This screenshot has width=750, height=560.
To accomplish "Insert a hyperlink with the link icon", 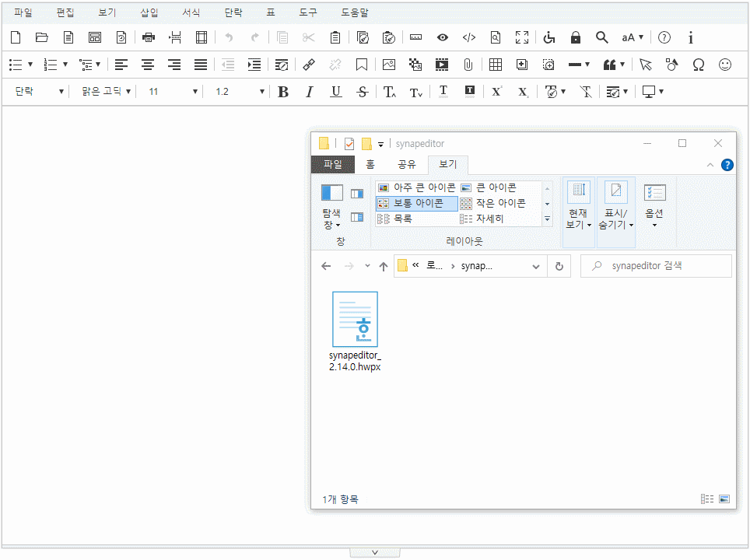I will 309,65.
